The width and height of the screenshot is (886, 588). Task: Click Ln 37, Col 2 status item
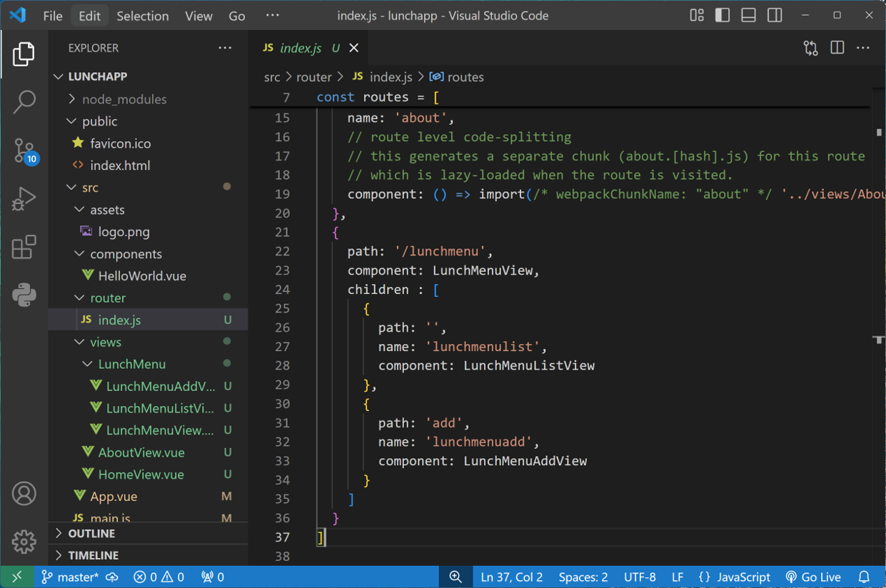[x=512, y=577]
